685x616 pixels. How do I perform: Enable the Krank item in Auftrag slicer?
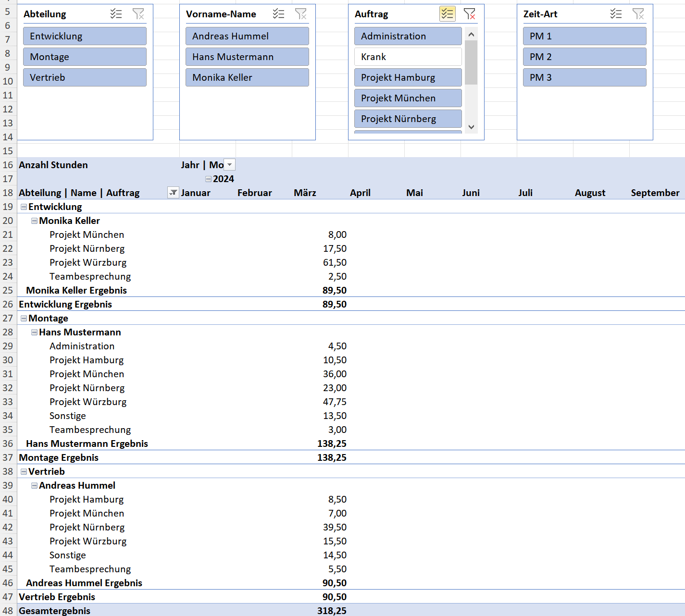tap(408, 57)
